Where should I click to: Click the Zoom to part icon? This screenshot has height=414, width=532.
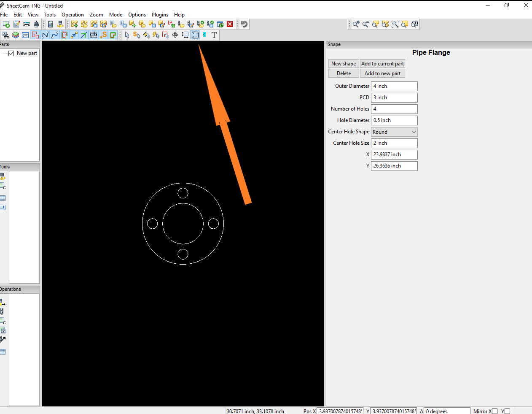tap(376, 24)
